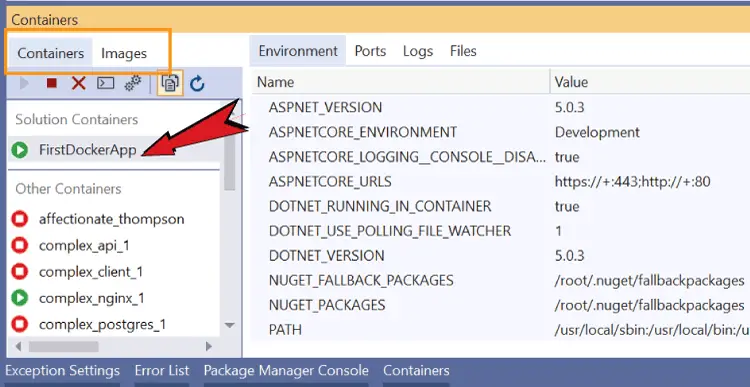
Task: View the Logs tab
Action: point(418,51)
